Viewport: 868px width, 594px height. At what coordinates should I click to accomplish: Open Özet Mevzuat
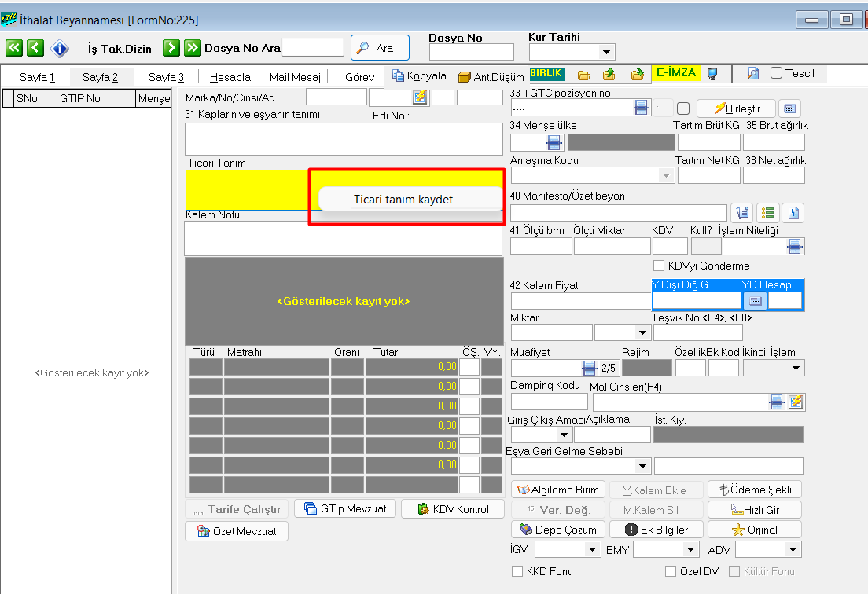(237, 531)
